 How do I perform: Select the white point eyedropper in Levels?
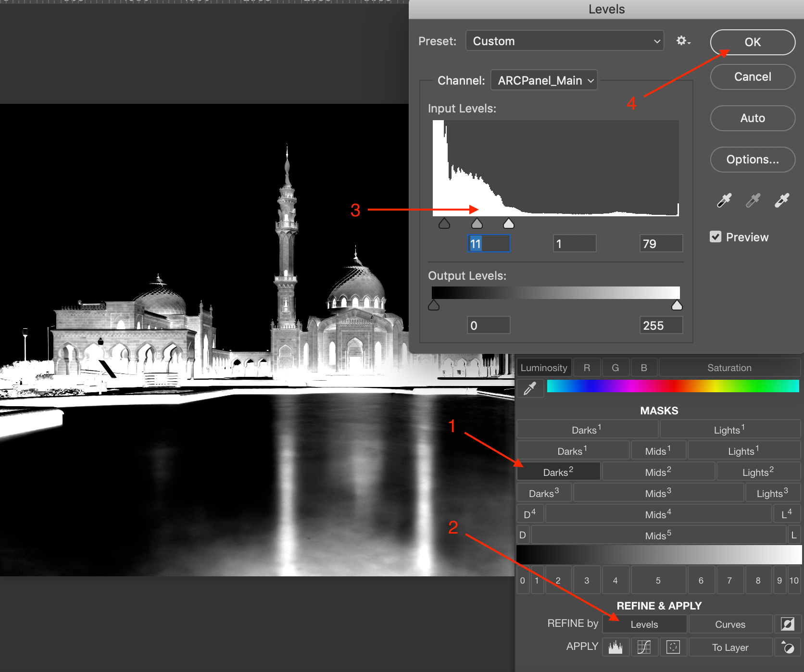782,200
